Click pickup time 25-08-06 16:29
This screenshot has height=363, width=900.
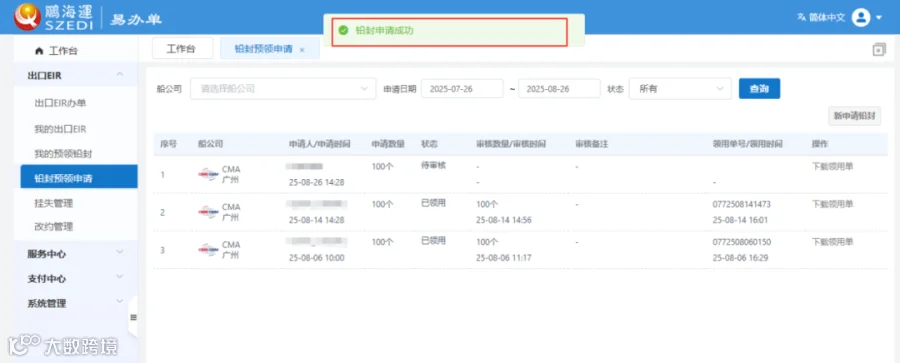click(740, 258)
